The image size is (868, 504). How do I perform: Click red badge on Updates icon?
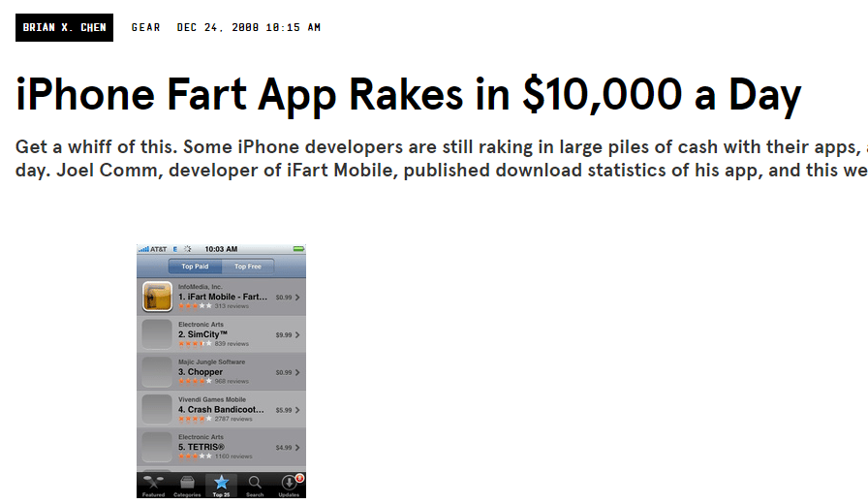299,478
